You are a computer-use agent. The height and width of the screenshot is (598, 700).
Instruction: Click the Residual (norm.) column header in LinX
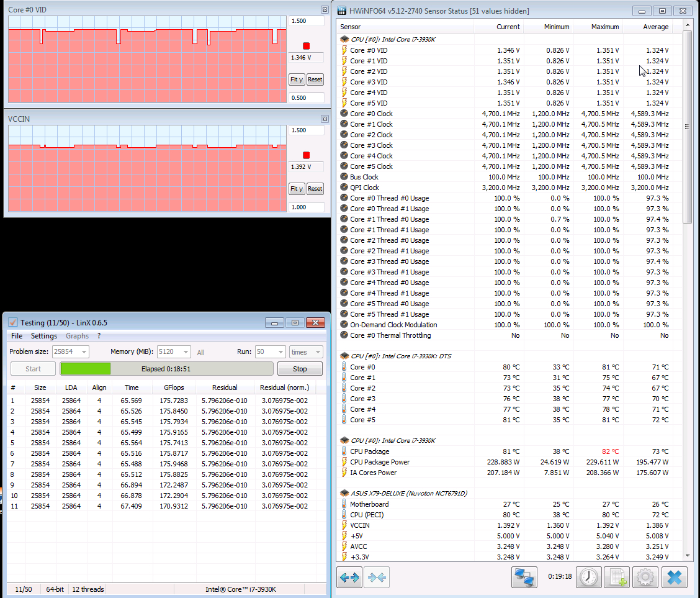click(x=284, y=387)
